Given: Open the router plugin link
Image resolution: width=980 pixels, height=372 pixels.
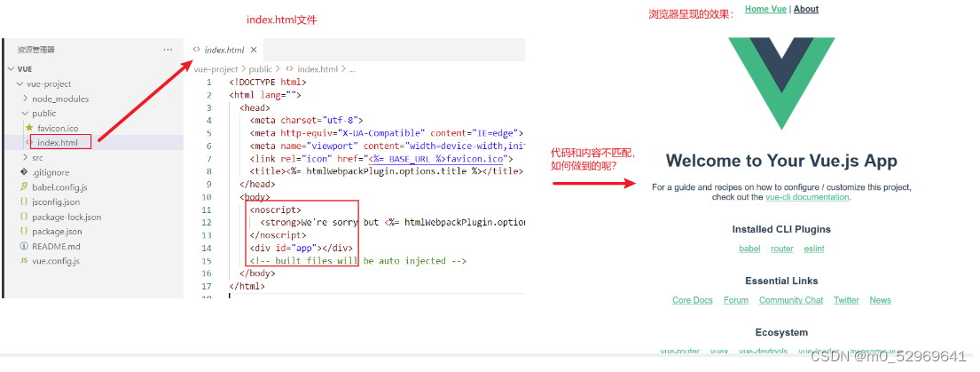Looking at the screenshot, I should pos(782,249).
